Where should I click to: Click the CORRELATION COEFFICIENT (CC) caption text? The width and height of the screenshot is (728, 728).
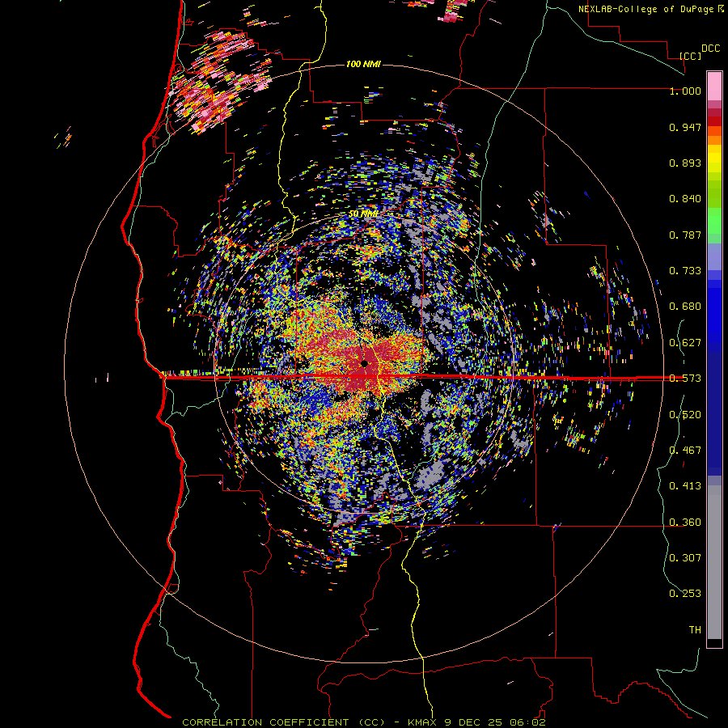(283, 722)
